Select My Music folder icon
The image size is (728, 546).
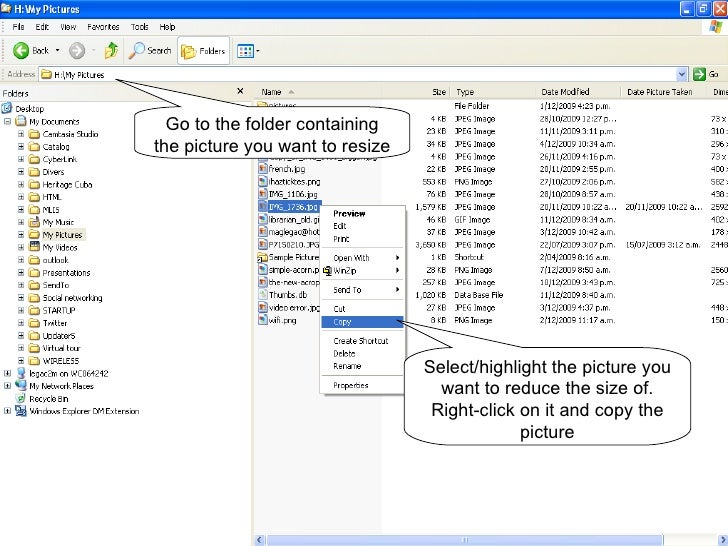click(34, 222)
